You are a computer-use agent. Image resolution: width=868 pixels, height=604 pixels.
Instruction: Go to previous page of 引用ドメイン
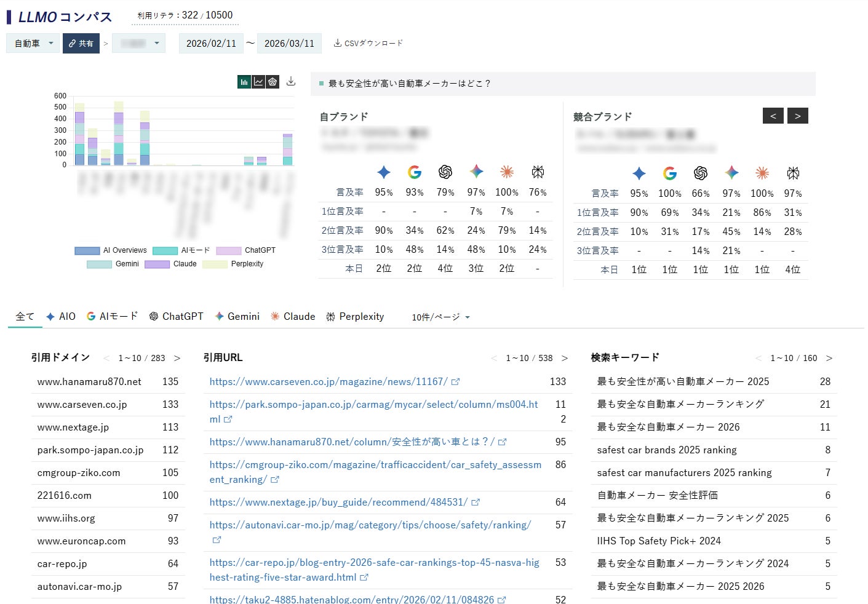[106, 358]
